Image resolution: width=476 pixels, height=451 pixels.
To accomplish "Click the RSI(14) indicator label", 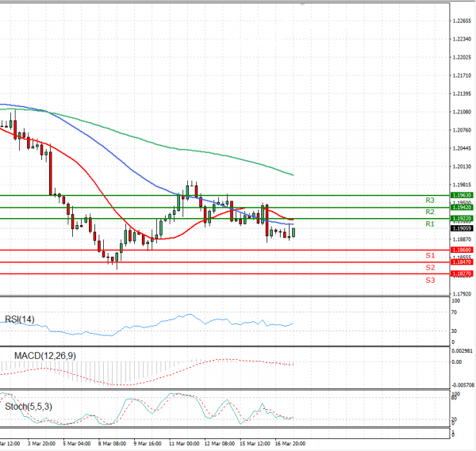I will coord(20,319).
